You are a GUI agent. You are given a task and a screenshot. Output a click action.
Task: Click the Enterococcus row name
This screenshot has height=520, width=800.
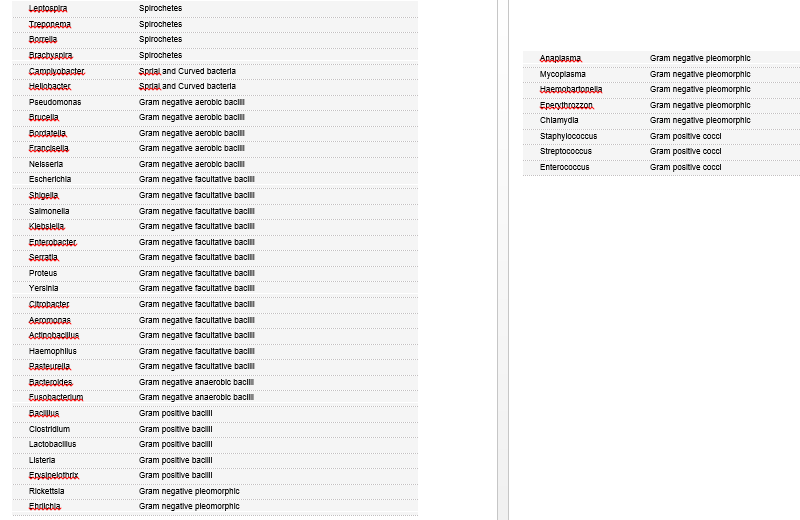tap(565, 167)
